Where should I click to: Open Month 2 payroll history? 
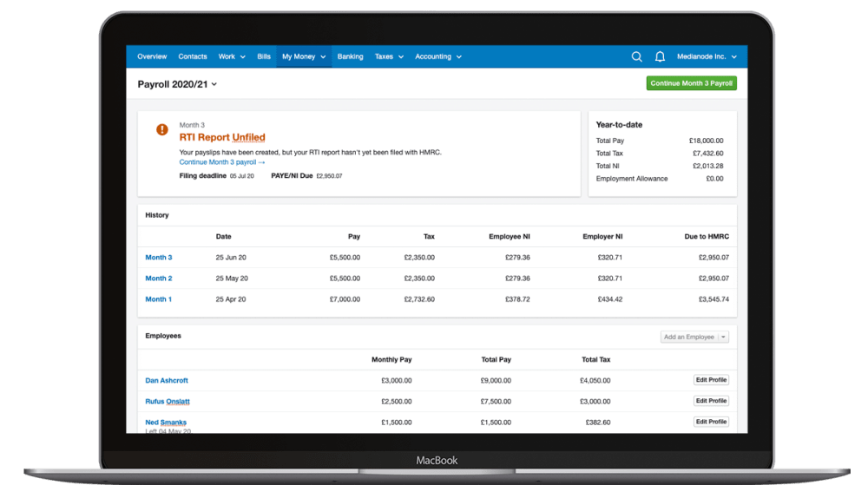pos(158,279)
